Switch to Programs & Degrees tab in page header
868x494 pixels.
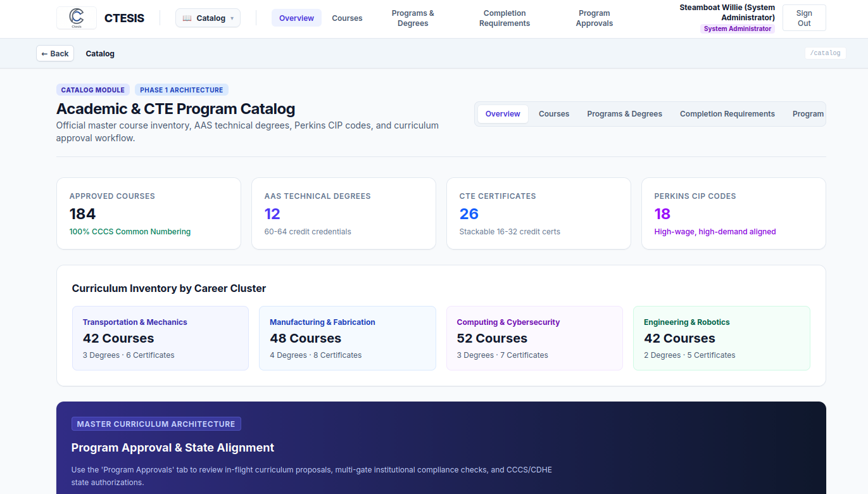[x=624, y=114]
